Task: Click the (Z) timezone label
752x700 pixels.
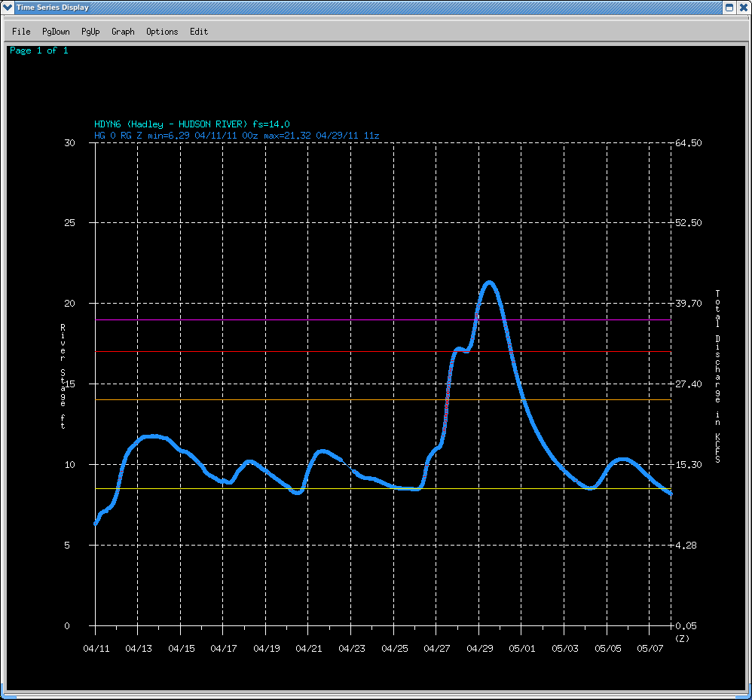Action: click(x=682, y=638)
